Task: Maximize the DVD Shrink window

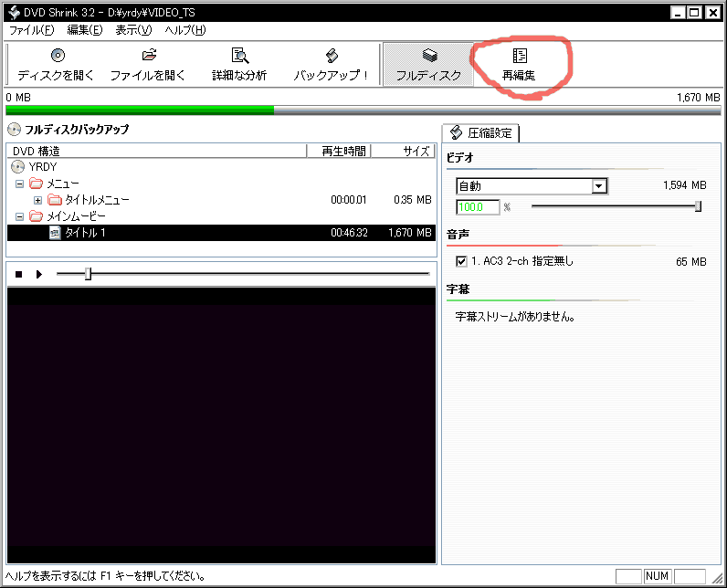Action: [x=694, y=13]
